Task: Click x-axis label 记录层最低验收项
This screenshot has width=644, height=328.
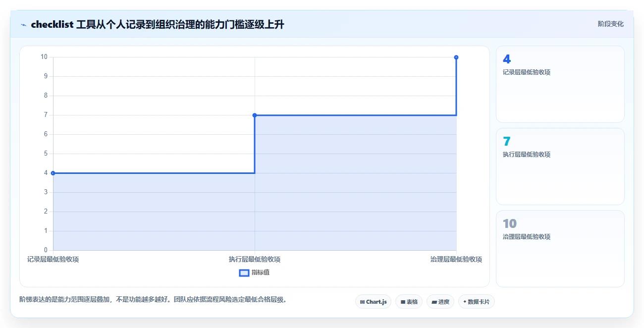Action: (53, 260)
